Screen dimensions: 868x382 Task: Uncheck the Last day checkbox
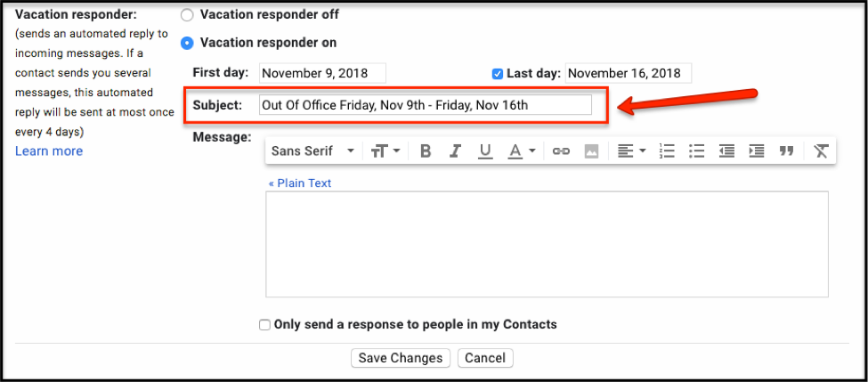point(498,74)
